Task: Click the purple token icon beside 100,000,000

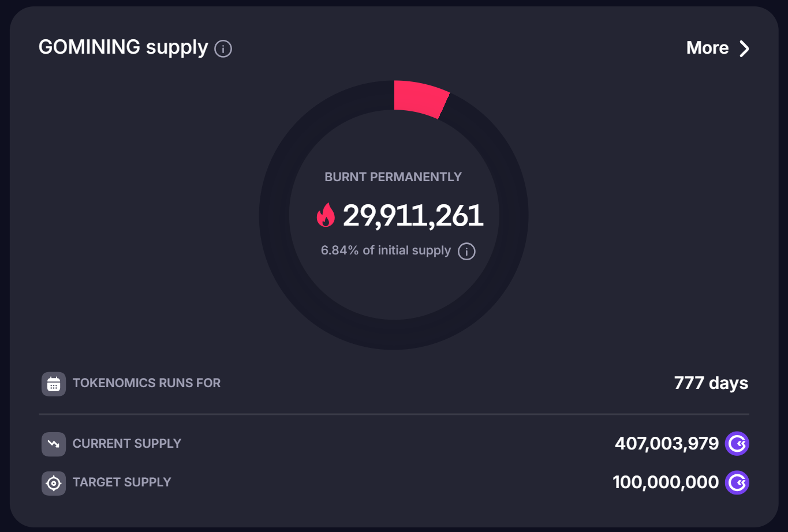Action: [737, 482]
